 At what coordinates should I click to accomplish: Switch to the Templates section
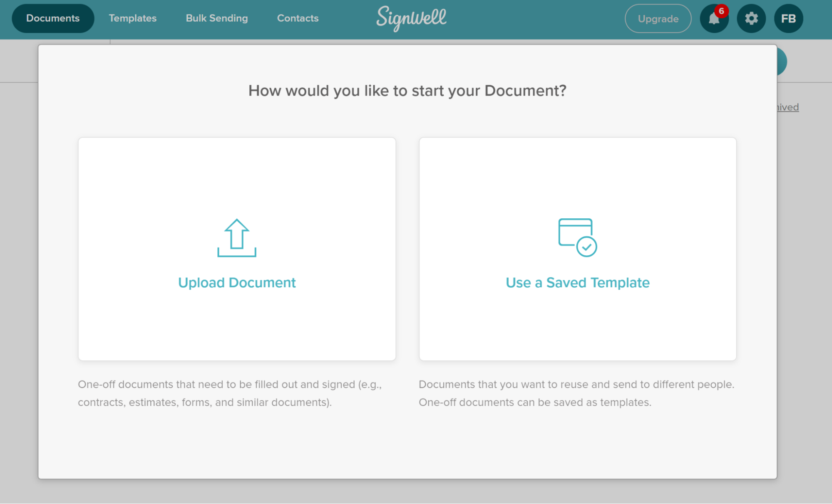[x=132, y=18]
